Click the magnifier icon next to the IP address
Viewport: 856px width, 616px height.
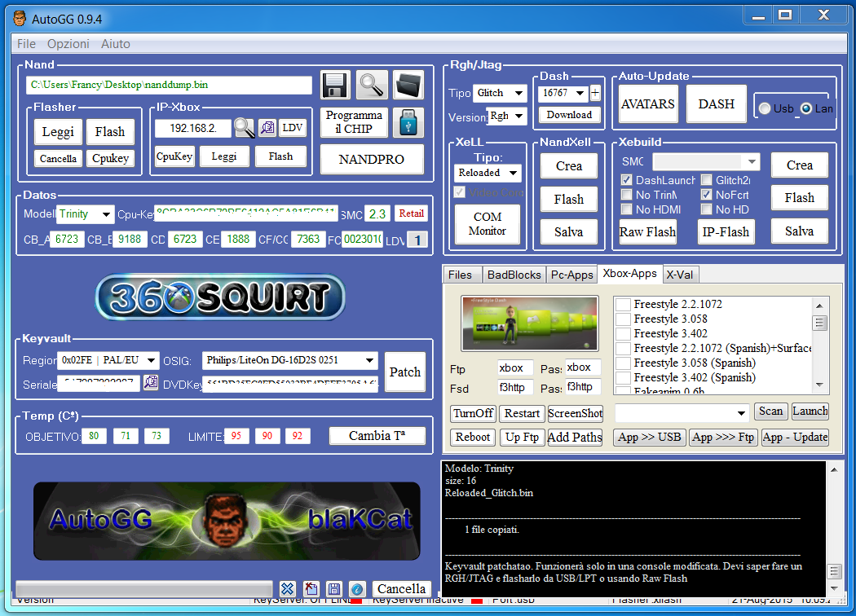pyautogui.click(x=245, y=128)
